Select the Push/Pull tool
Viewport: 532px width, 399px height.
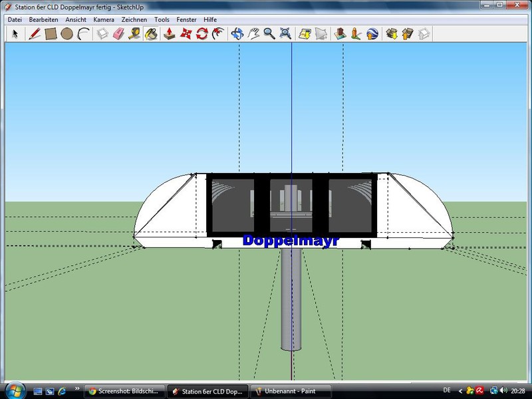click(x=170, y=34)
